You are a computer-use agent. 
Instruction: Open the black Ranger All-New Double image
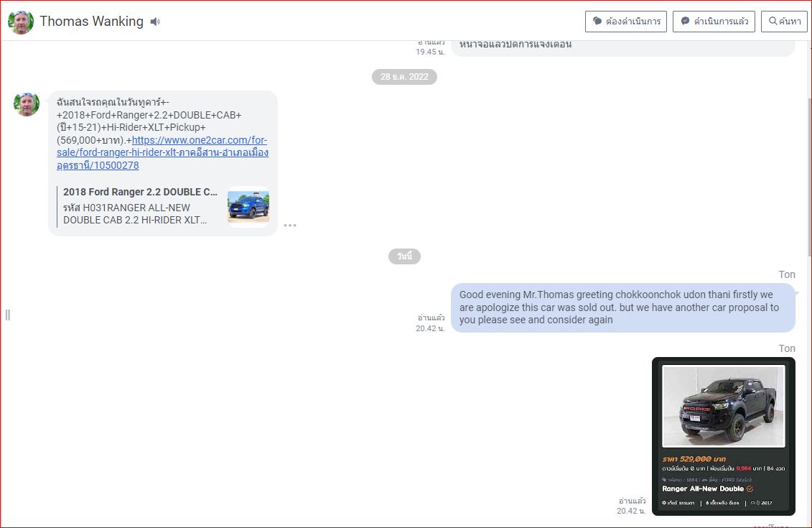coord(724,436)
